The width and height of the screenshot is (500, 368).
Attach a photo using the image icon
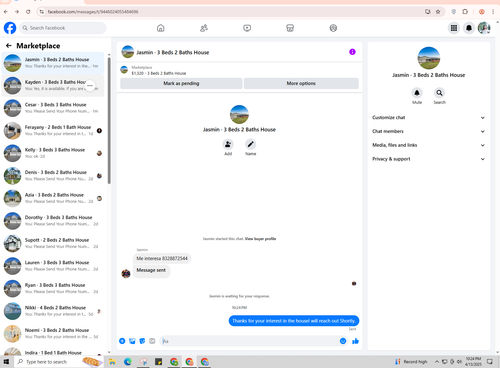(132, 341)
